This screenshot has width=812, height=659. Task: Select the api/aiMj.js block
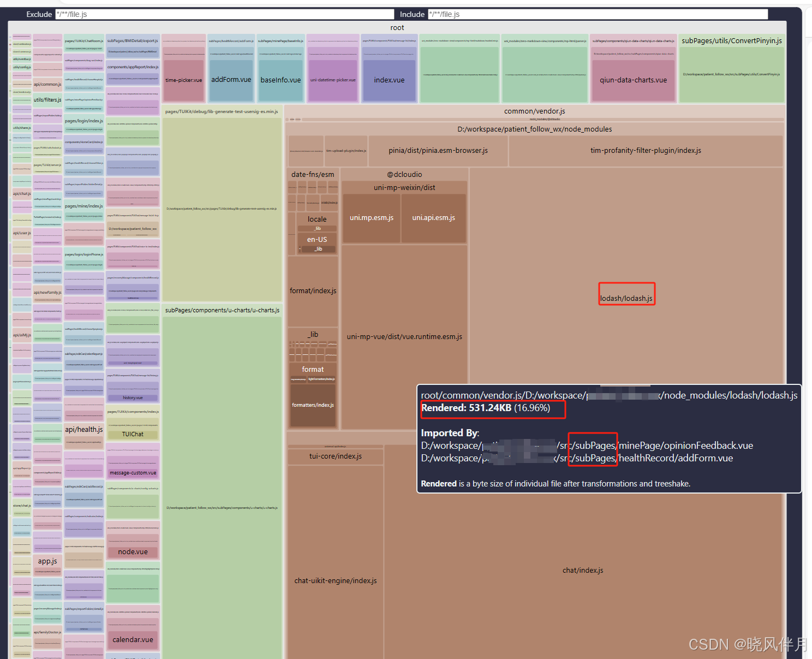22,335
